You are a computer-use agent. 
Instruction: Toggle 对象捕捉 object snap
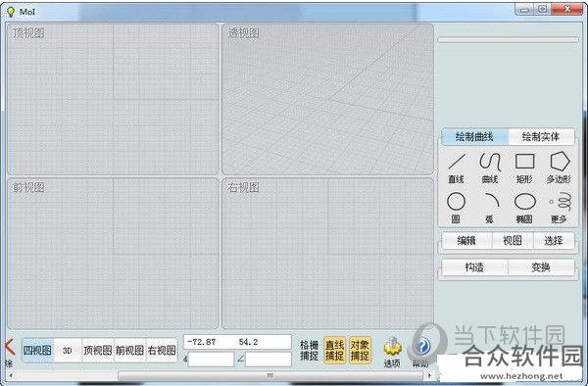coord(360,351)
